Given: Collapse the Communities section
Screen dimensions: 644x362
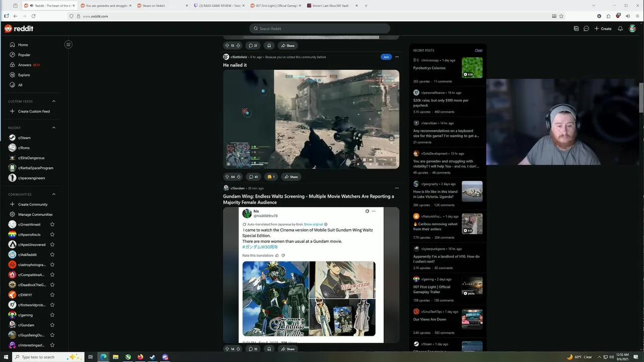Looking at the screenshot, I should [54, 195].
